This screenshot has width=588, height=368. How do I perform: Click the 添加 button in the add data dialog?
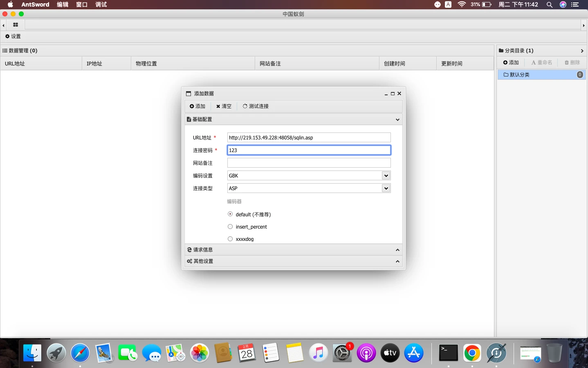point(197,106)
